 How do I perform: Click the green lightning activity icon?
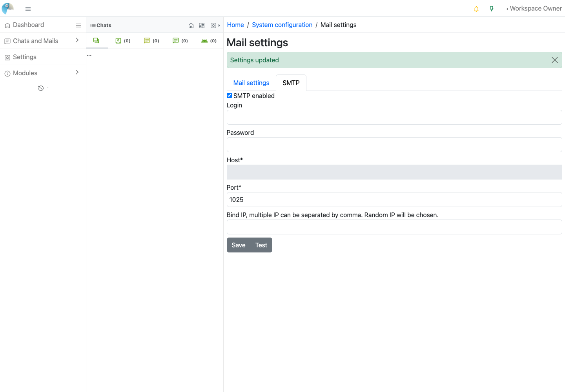tap(492, 9)
